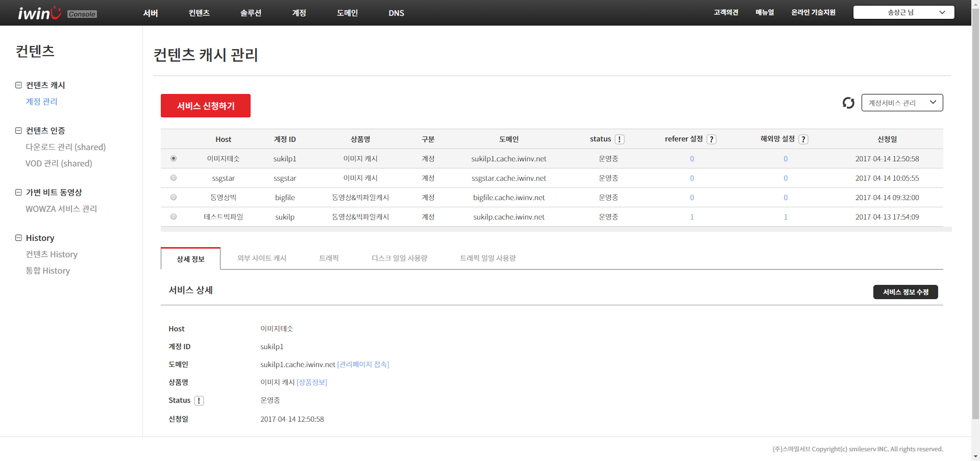Select the 동영상빅 row radio button

click(174, 198)
